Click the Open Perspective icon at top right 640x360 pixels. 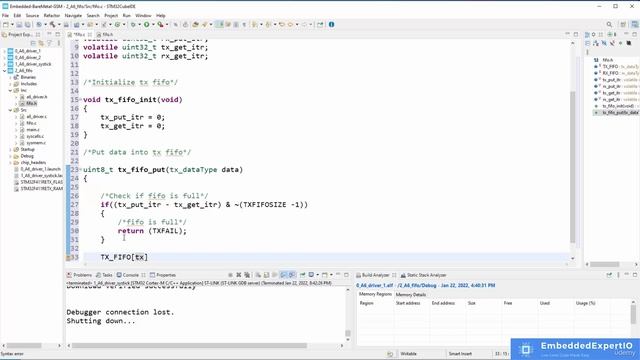click(x=623, y=24)
